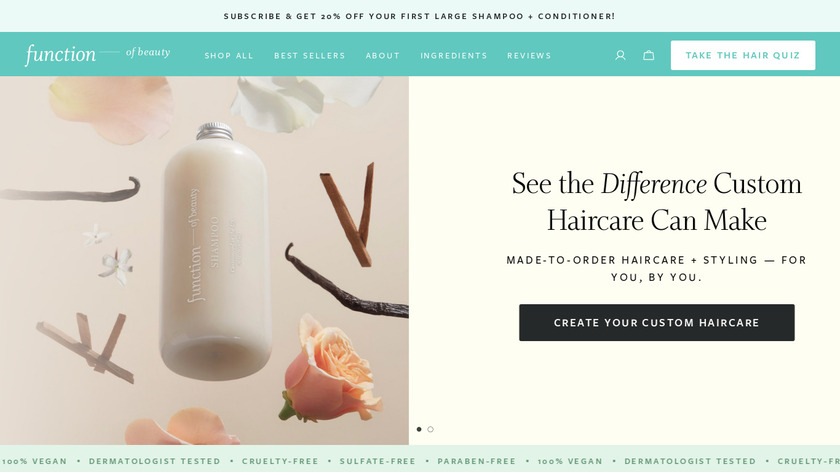Click the Paraben-Free label in ticker
Viewport: 840px width, 472px height.
(477, 461)
